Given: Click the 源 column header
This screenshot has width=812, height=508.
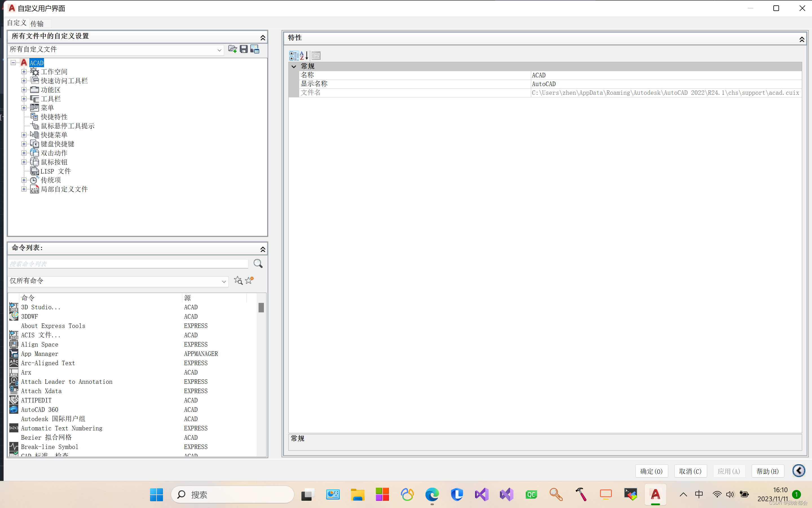Looking at the screenshot, I should (215, 298).
